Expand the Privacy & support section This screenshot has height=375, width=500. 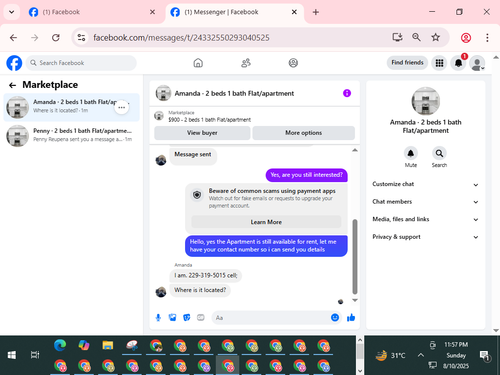tap(425, 237)
